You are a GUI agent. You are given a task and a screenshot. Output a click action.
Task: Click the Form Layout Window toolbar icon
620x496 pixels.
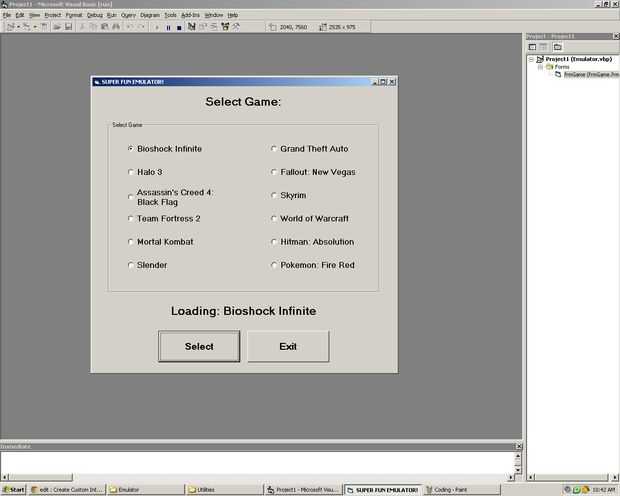[x=214, y=27]
